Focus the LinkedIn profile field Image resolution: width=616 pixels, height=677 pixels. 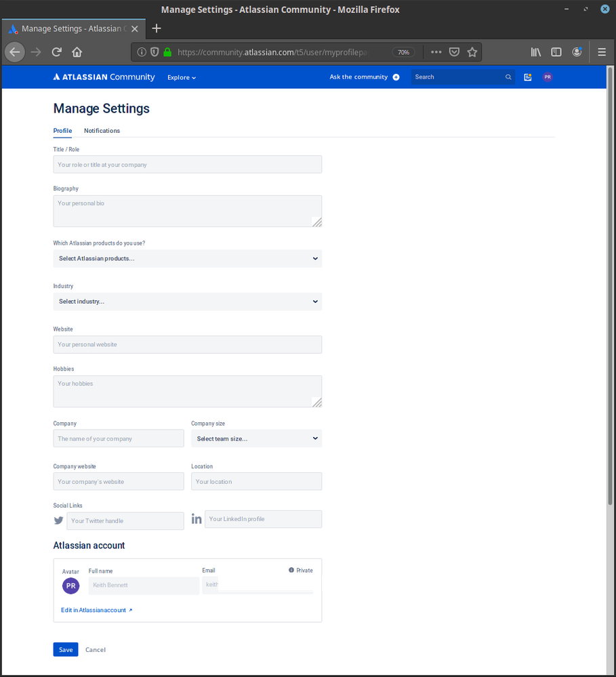point(264,519)
